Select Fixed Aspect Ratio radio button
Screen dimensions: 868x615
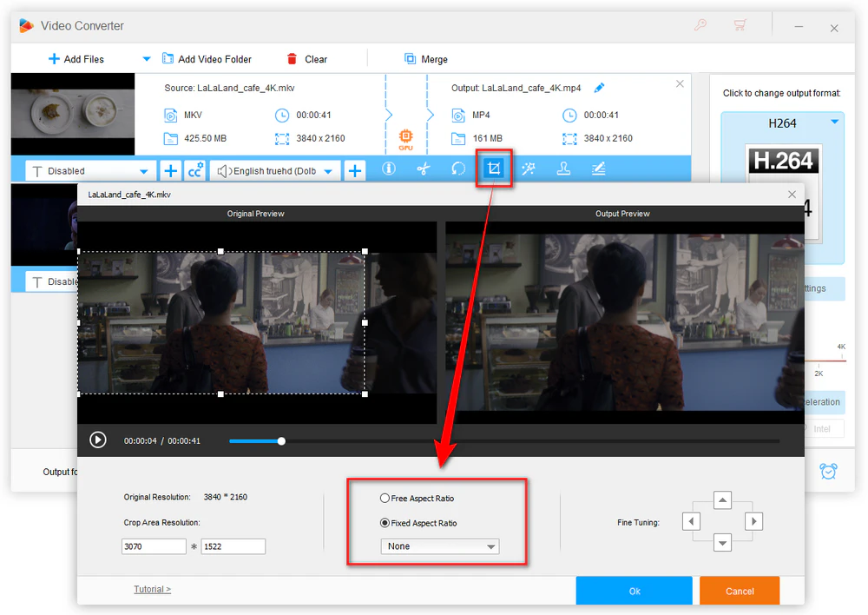coord(385,522)
